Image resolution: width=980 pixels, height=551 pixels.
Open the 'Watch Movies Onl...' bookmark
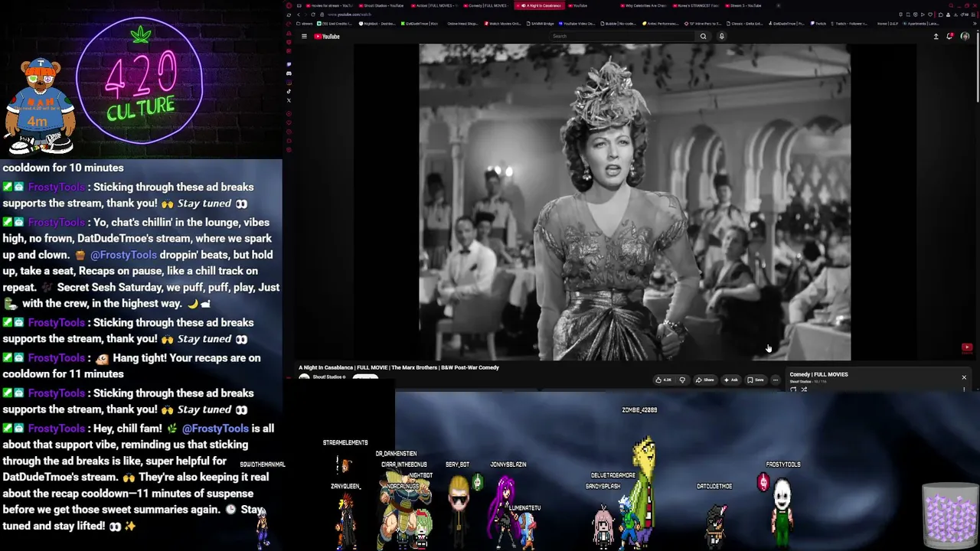tap(503, 24)
